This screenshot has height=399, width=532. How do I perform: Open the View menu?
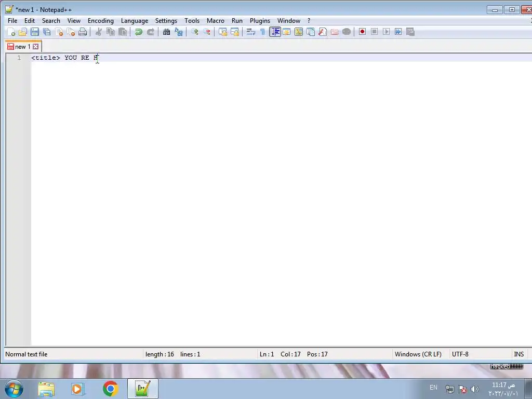click(74, 21)
